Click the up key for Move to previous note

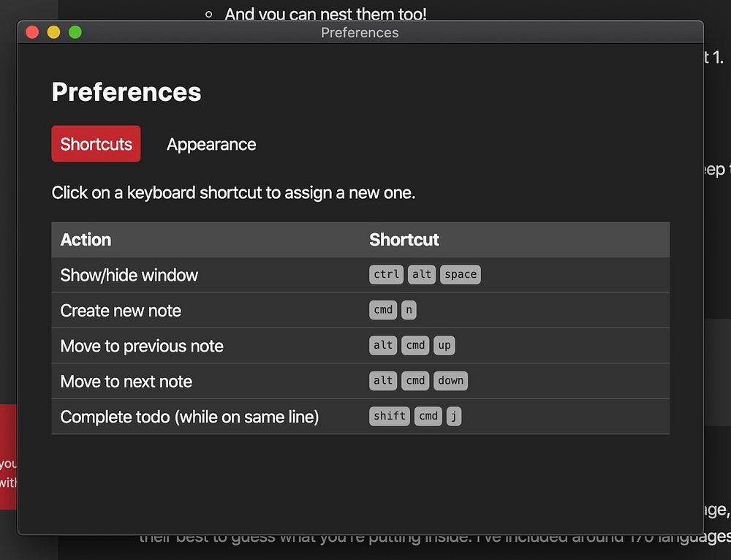click(444, 346)
